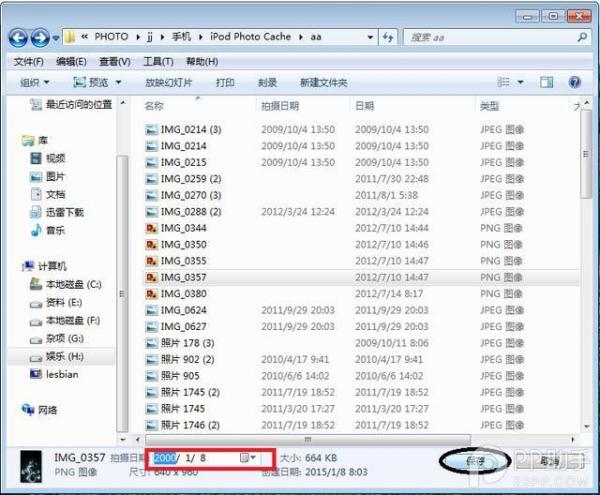
Task: Click 刻录 in the toolbar
Action: point(267,82)
